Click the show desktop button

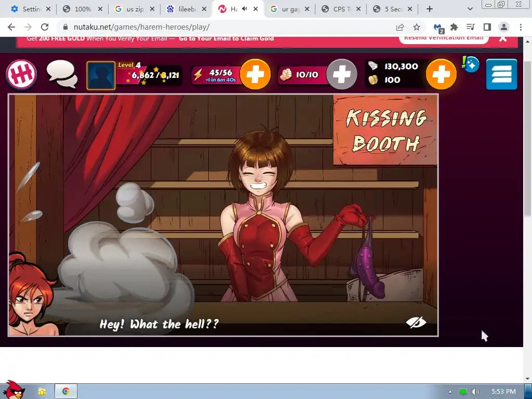528,391
